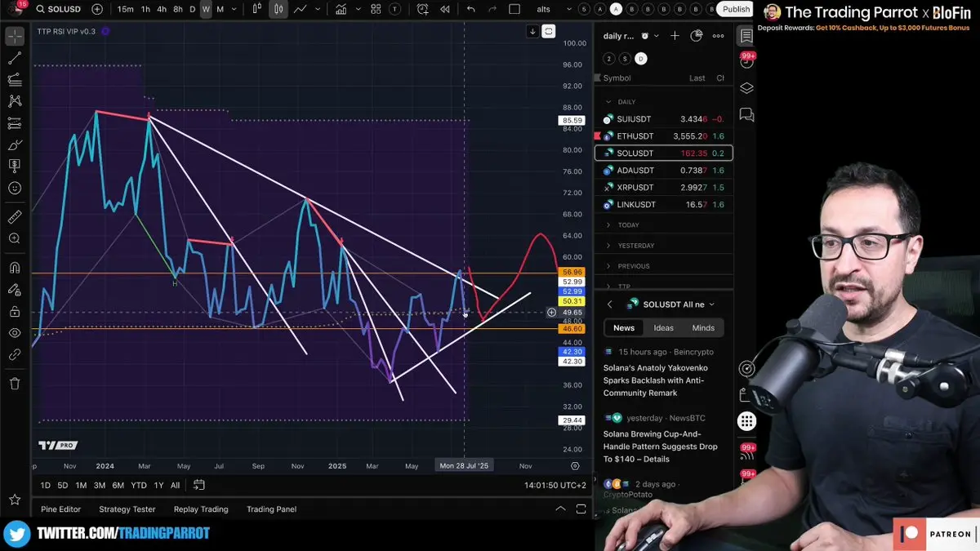Lock all drawing tools
Viewport: 980px width, 551px height.
point(15,312)
